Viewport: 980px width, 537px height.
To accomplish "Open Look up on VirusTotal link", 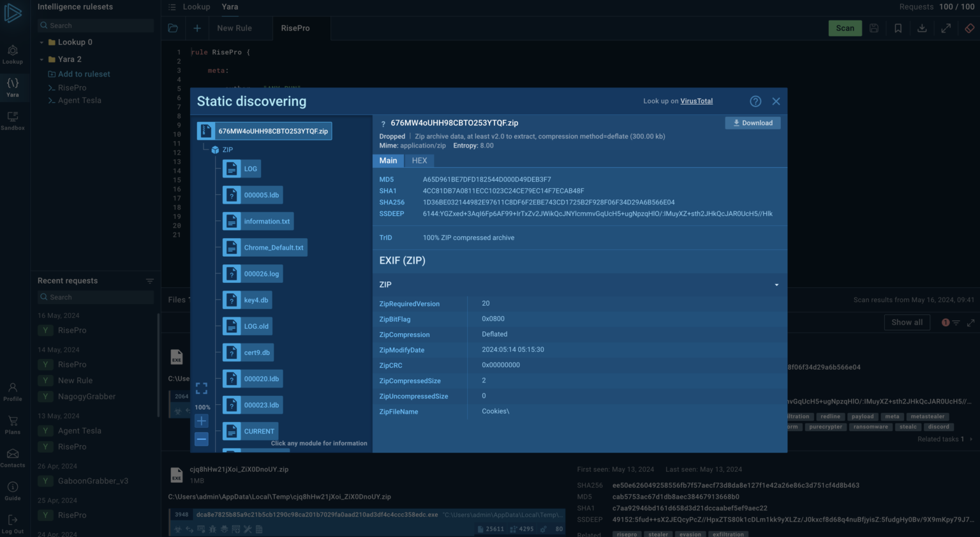I will pyautogui.click(x=695, y=101).
